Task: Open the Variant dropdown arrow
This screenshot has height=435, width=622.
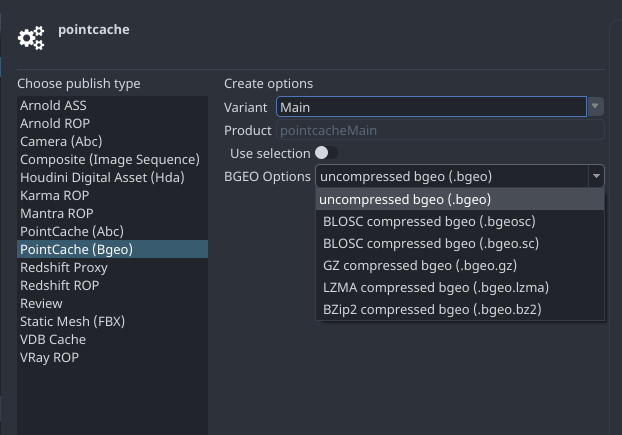Action: pos(595,106)
